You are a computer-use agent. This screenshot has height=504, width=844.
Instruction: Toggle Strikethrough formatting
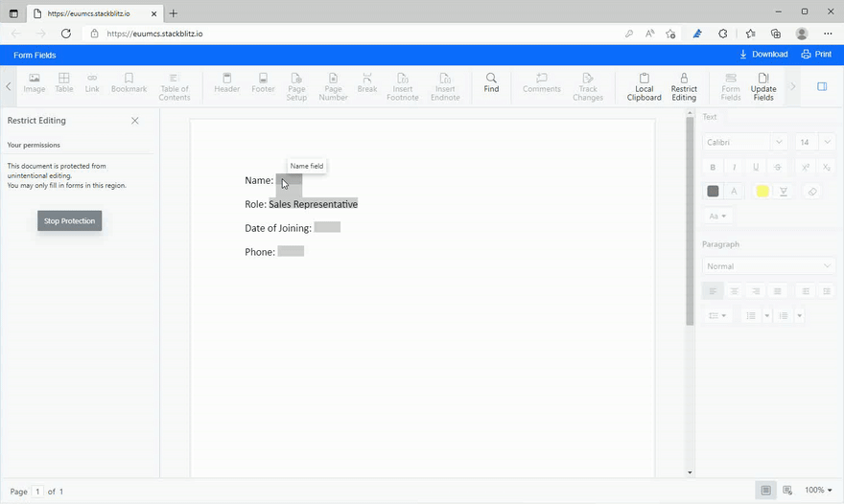click(x=777, y=168)
